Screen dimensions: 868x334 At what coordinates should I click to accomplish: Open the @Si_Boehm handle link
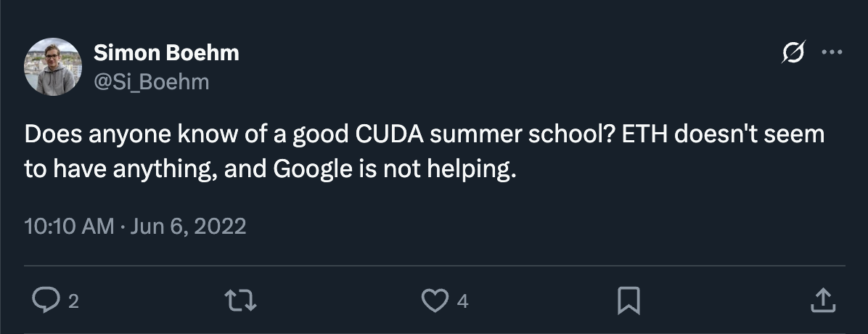click(x=151, y=82)
